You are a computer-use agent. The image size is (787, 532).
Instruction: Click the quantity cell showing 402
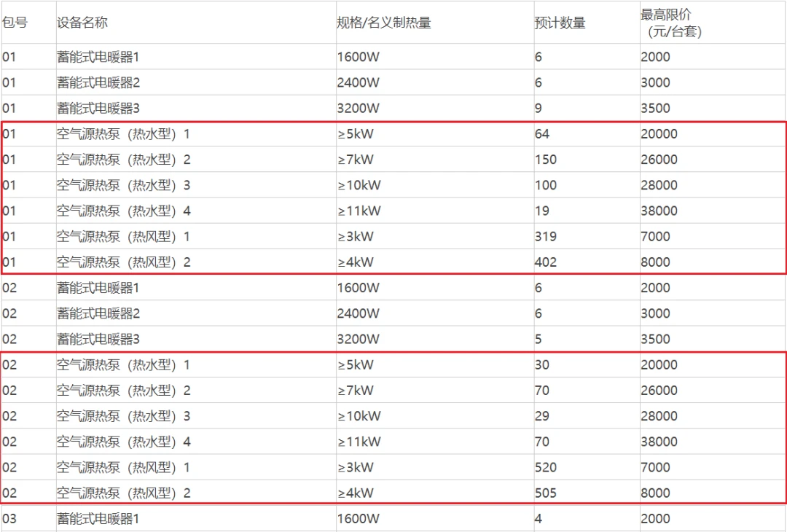(x=545, y=262)
